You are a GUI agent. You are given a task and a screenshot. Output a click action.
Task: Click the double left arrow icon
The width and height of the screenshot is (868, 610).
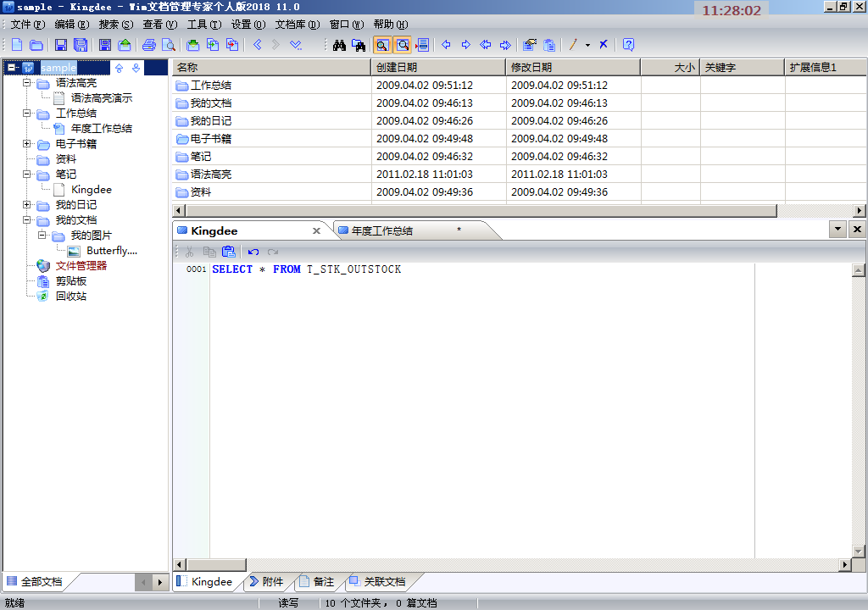(486, 45)
